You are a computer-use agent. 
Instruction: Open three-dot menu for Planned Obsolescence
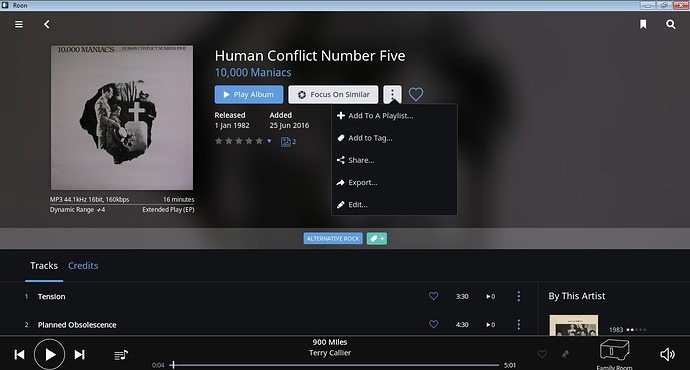pos(518,324)
